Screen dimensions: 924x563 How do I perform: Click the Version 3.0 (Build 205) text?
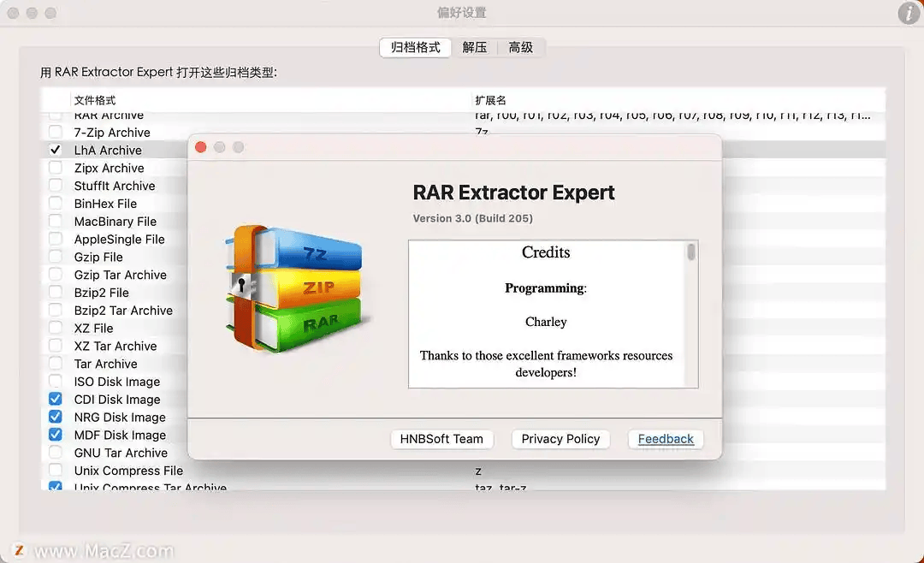click(472, 218)
